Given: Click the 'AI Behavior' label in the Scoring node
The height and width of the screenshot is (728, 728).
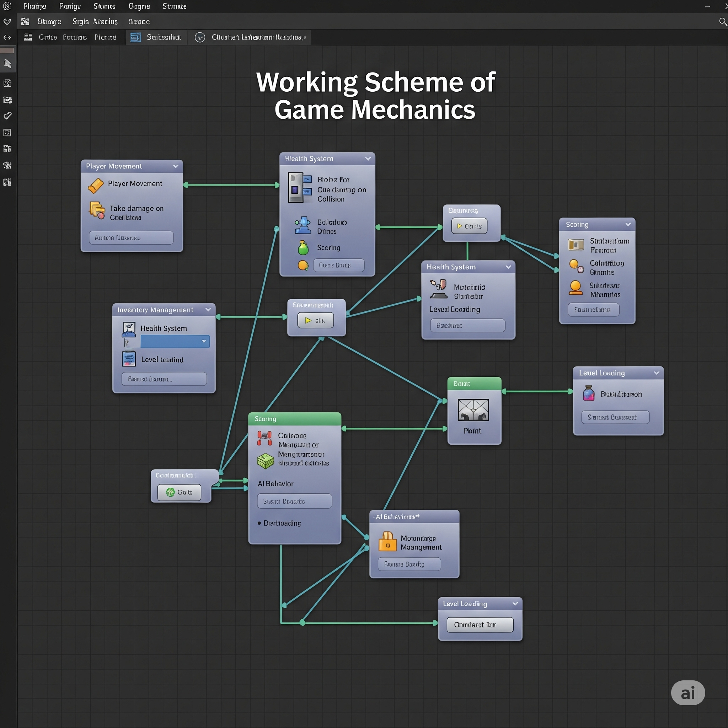Looking at the screenshot, I should (x=275, y=484).
